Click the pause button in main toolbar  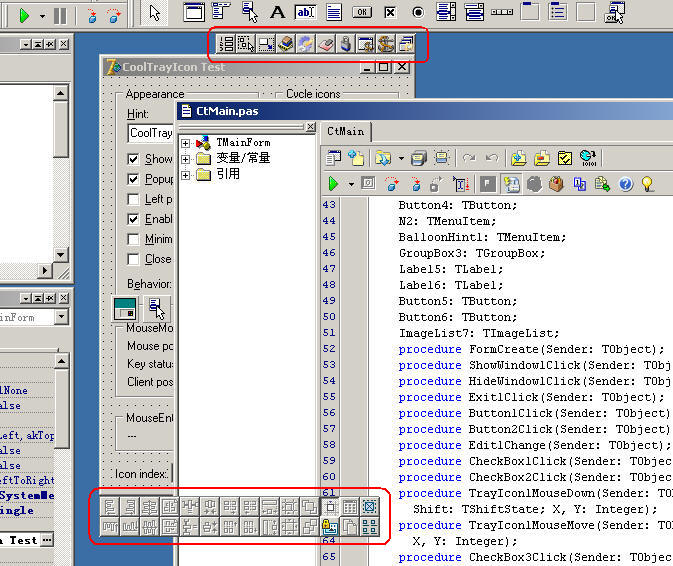point(60,15)
